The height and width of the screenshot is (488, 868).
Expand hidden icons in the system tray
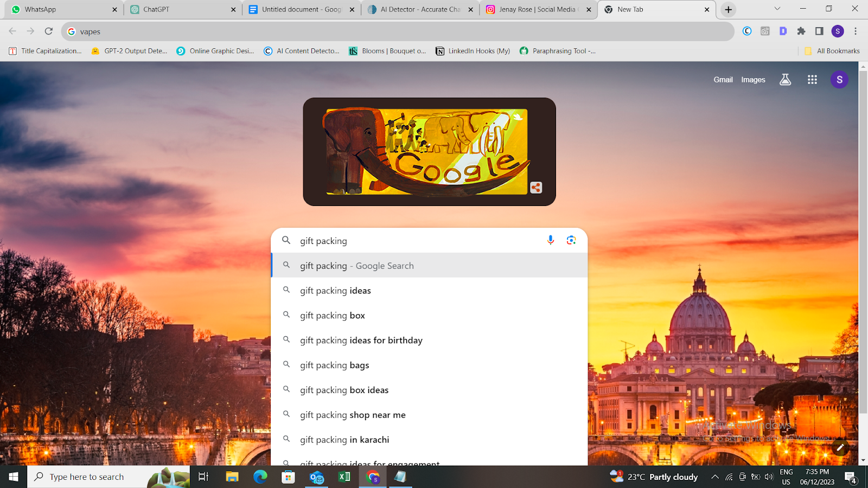click(x=714, y=477)
